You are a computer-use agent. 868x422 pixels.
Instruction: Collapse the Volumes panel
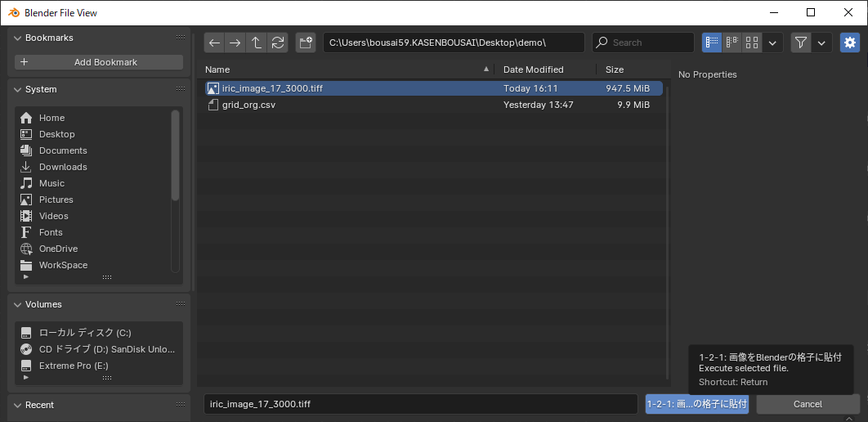tap(16, 304)
